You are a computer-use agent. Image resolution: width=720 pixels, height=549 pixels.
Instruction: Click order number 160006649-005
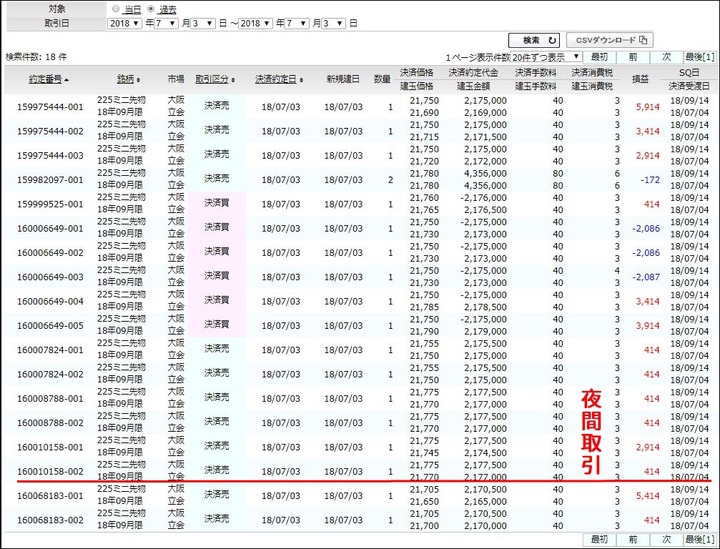click(51, 326)
